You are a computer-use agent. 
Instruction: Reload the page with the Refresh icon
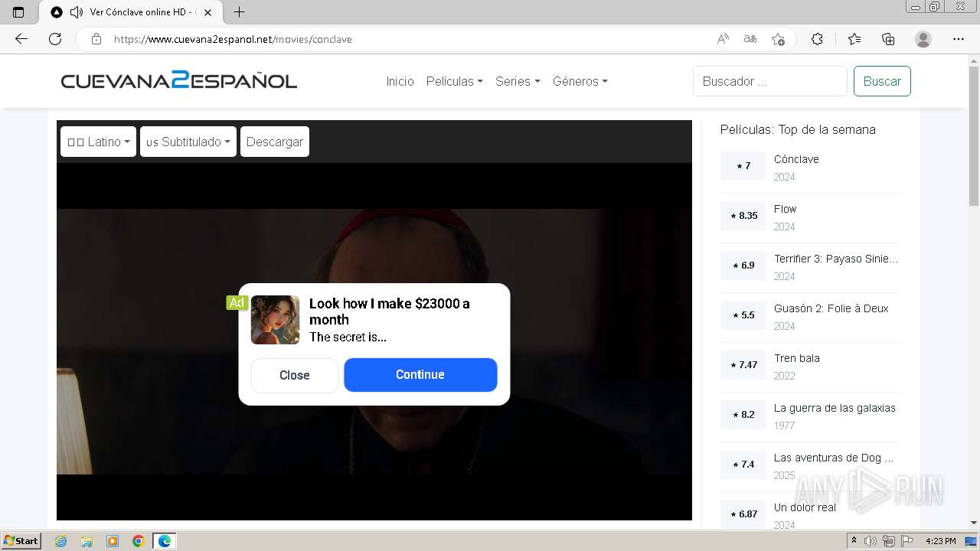coord(55,39)
